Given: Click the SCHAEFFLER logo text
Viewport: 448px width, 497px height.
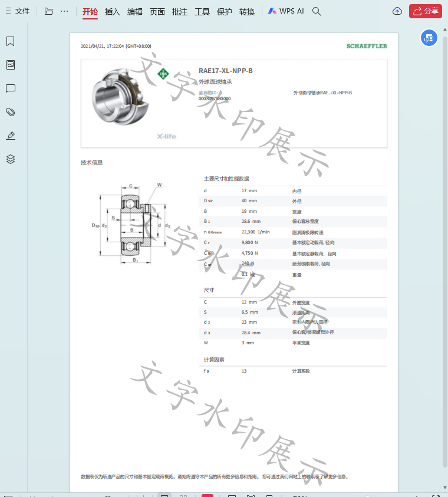Looking at the screenshot, I should point(367,46).
